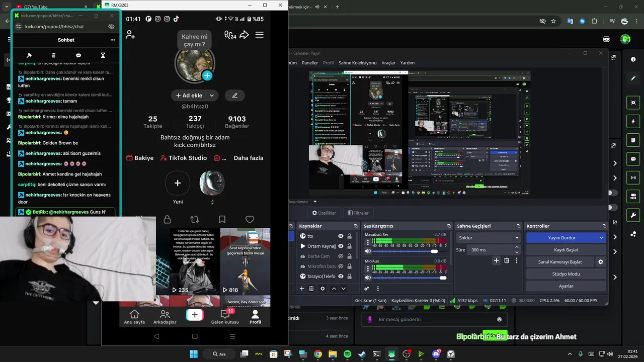Toggle visibility of Ortam Kaynağı source

tap(341, 246)
